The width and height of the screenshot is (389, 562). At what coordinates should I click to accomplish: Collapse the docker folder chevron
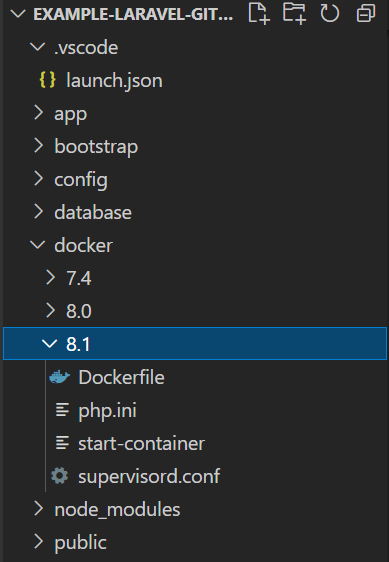38,245
